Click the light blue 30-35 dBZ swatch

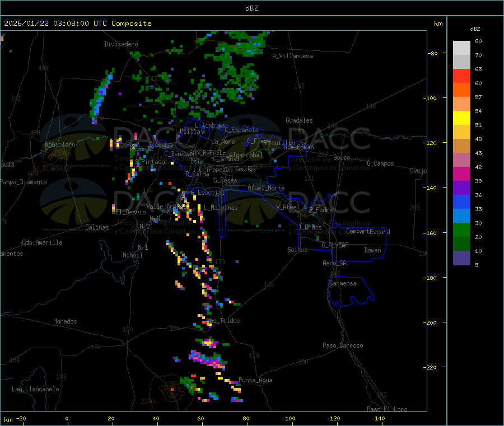[461, 216]
